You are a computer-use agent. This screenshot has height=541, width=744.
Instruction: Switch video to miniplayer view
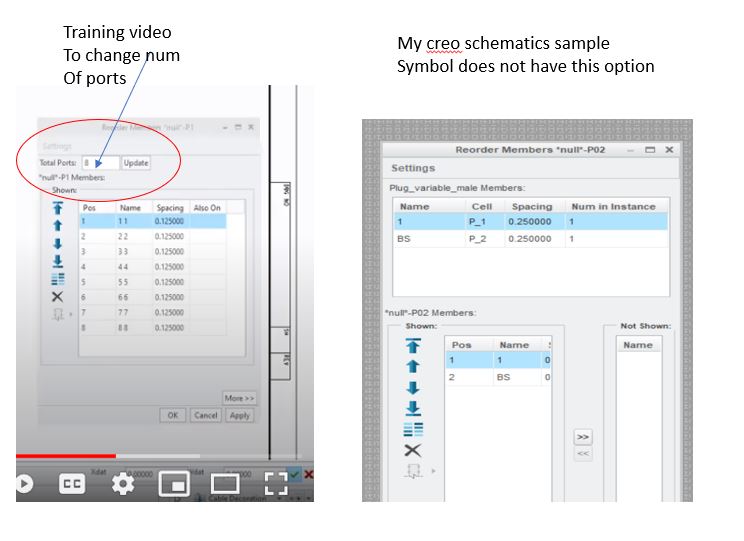click(175, 483)
